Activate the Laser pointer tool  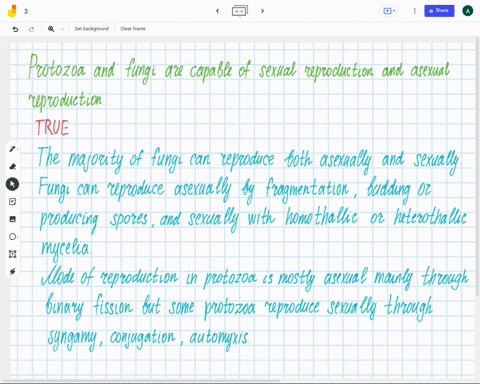click(13, 272)
